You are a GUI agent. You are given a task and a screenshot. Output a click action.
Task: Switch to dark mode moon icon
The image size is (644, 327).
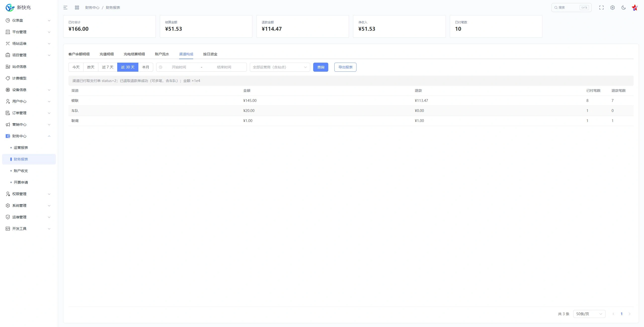(624, 8)
